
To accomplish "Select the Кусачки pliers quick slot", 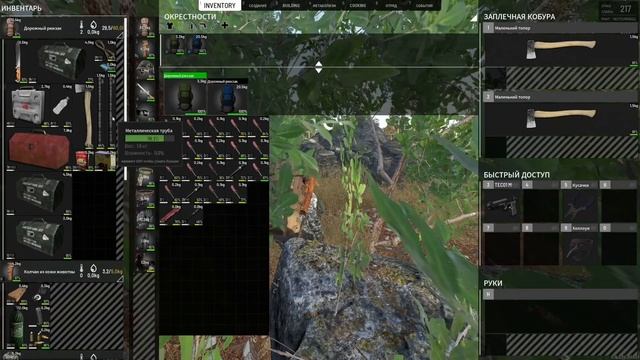I will coord(580,205).
